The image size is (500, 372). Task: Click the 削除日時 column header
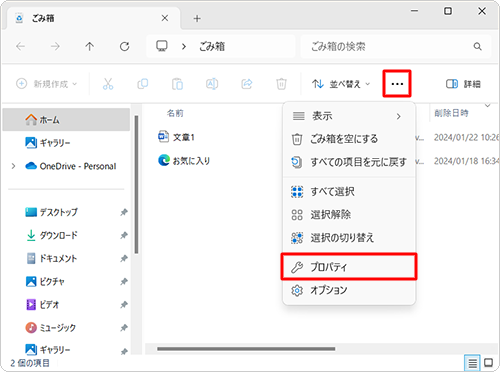coord(451,113)
